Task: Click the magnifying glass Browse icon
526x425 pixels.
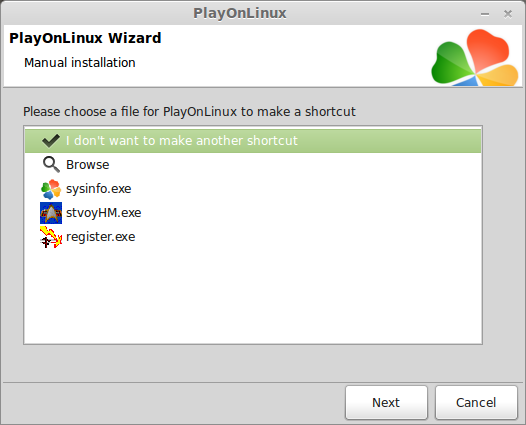Action: pyautogui.click(x=51, y=164)
